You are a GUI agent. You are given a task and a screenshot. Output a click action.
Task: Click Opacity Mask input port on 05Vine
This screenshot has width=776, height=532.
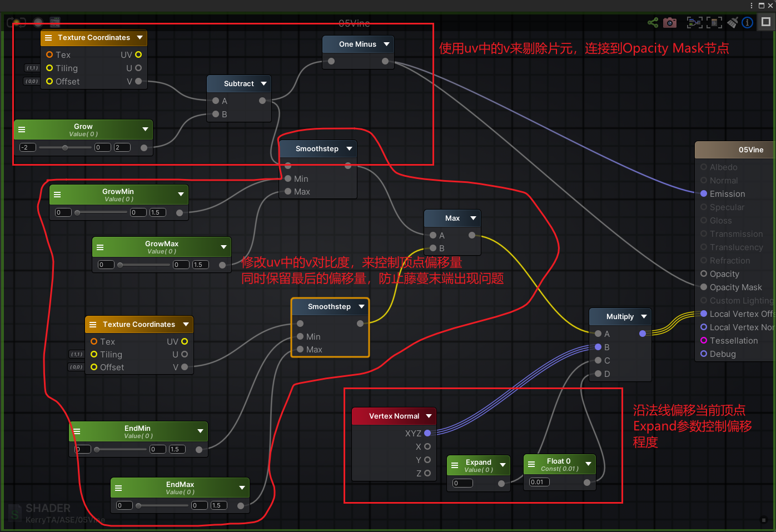coord(704,287)
